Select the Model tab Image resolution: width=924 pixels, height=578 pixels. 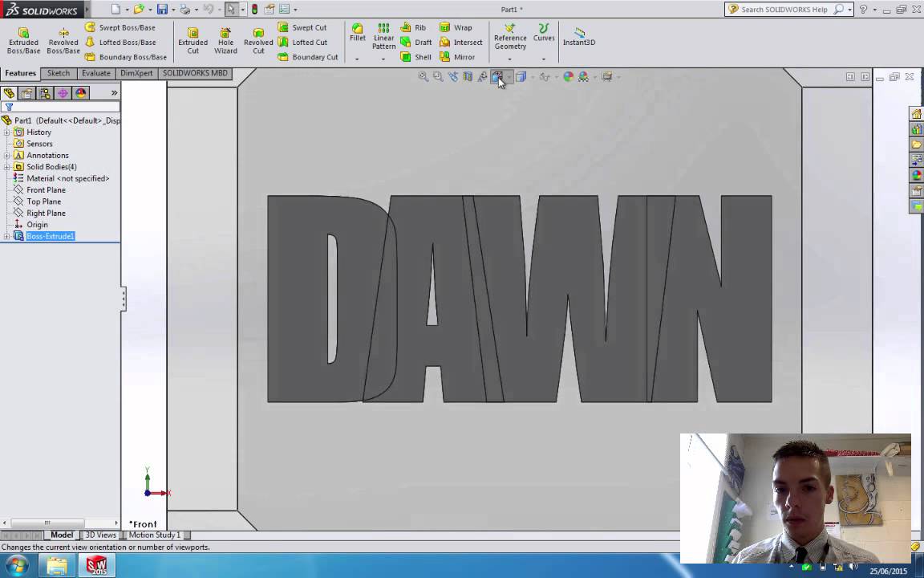[x=61, y=535]
